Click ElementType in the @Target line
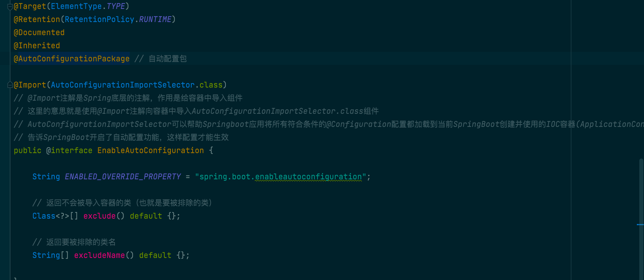Screen dimensions: 644x280 tap(76, 6)
